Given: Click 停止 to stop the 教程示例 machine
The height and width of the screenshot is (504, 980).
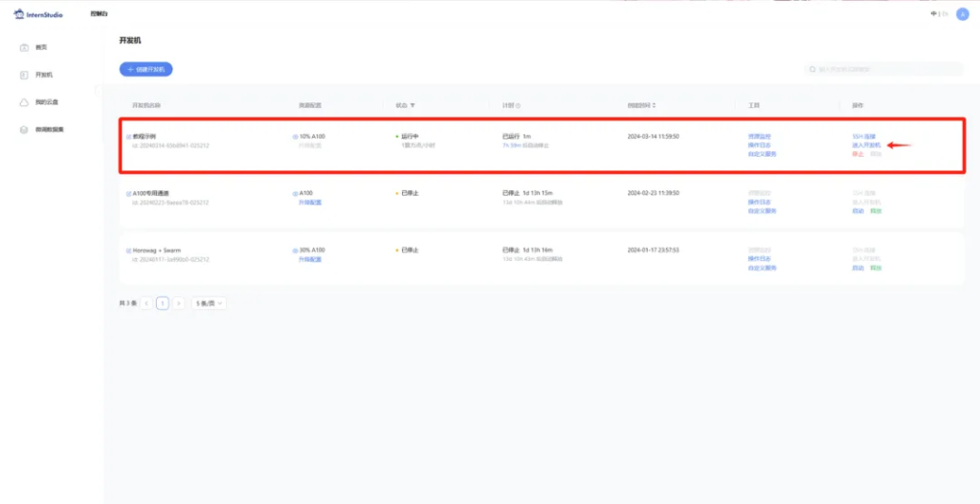Looking at the screenshot, I should [857, 154].
